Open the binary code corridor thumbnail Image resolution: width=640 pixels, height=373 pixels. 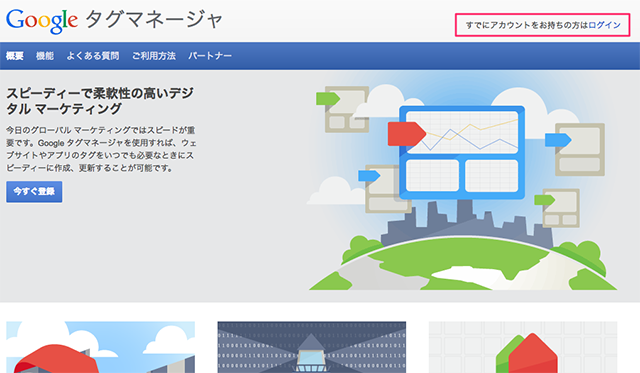[311, 347]
